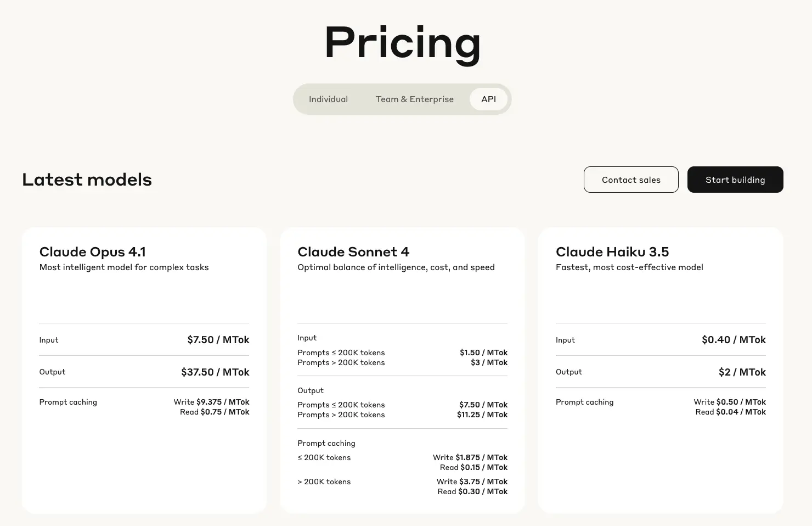Click the Output label in Haiku 3.5 card

tap(569, 372)
